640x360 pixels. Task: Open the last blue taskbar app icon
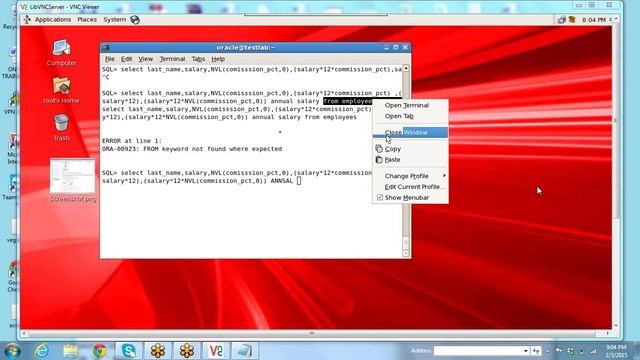[x=245, y=351]
